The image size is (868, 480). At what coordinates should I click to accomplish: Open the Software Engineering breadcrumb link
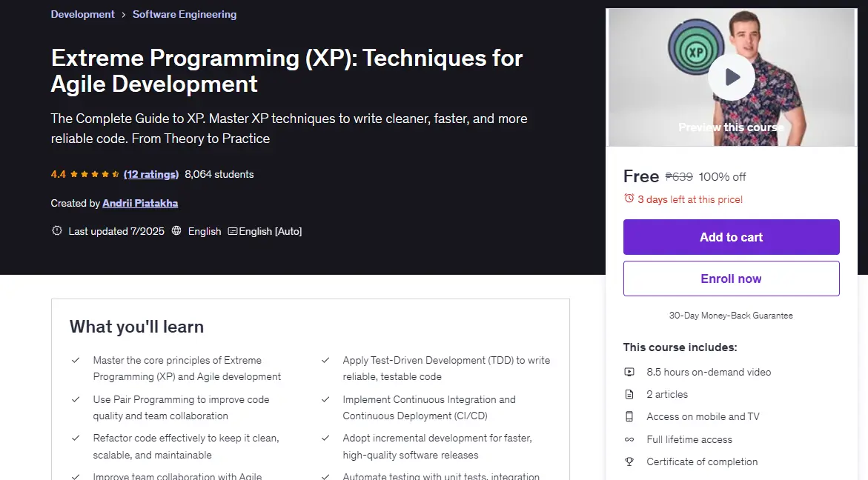point(185,14)
